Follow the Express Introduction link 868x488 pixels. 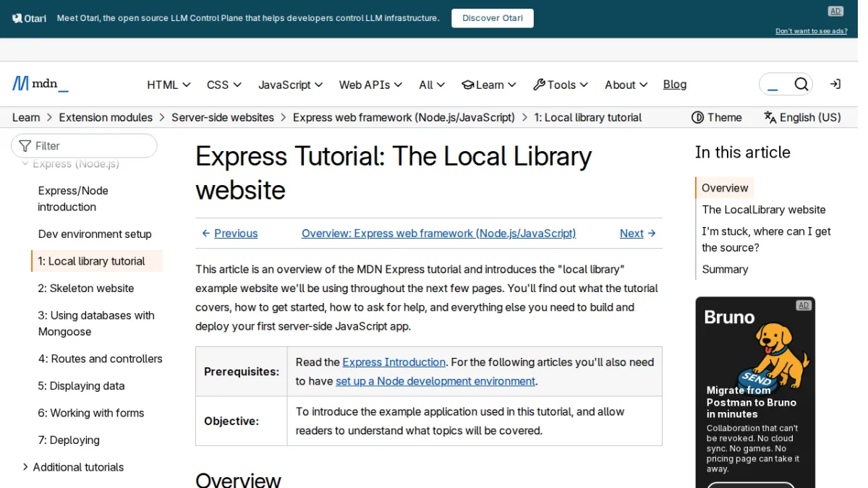point(394,362)
